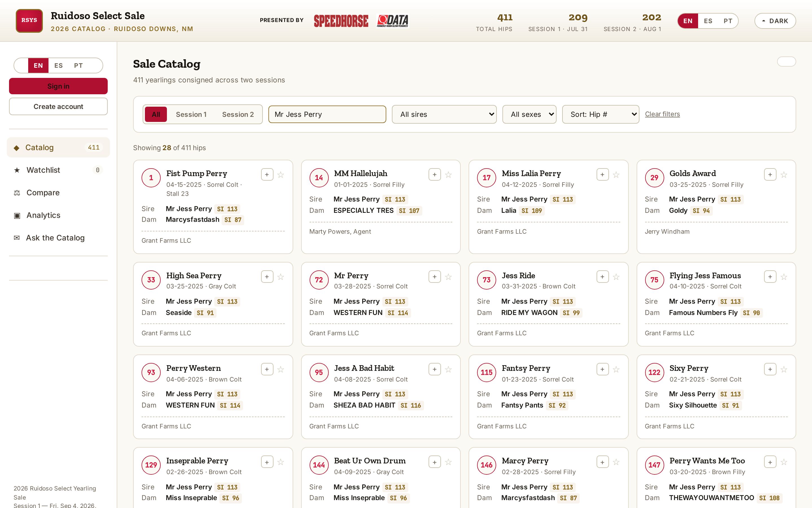Toggle DARK theme mode
812x508 pixels.
[x=775, y=21]
